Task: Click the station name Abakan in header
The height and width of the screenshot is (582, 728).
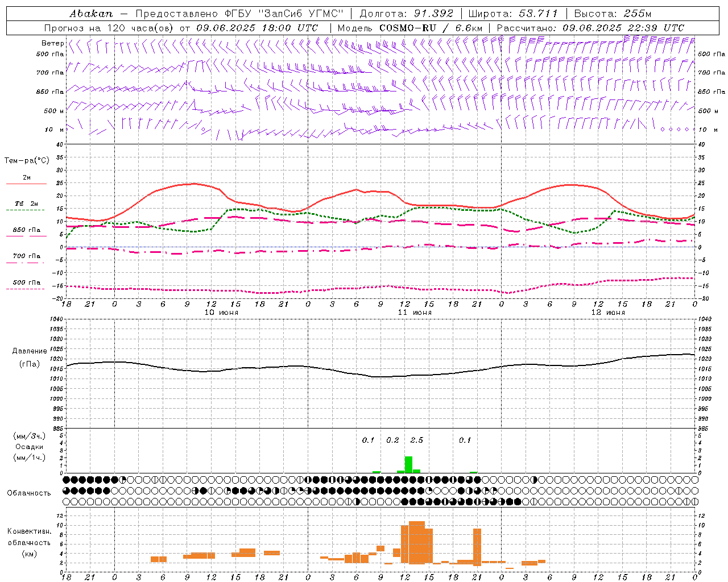Action: [91, 14]
